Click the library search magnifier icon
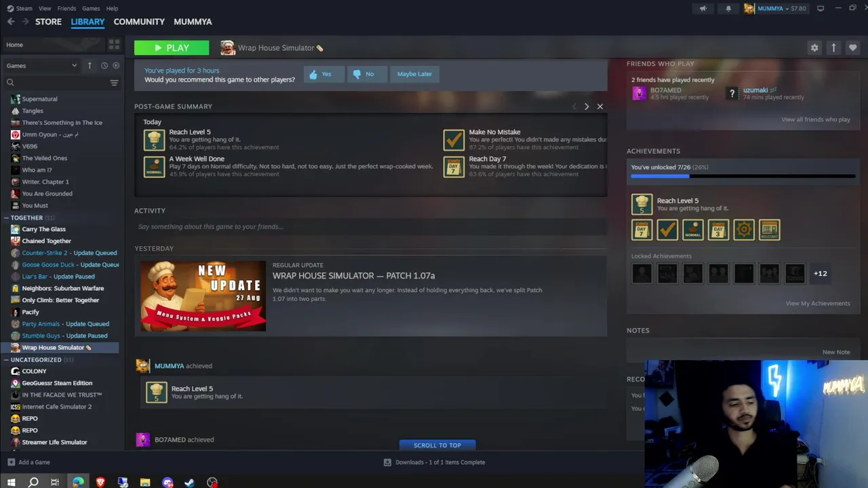Viewport: 868px width, 488px height. tap(10, 83)
